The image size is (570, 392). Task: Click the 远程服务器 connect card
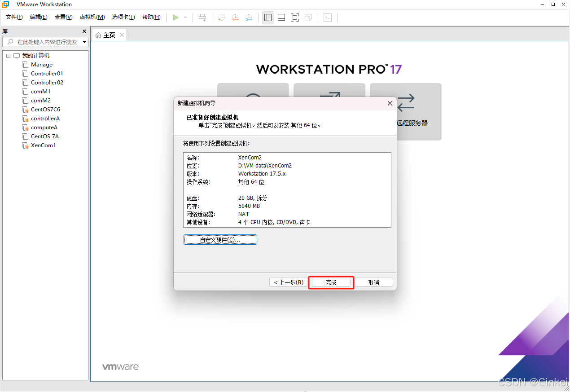[406, 112]
